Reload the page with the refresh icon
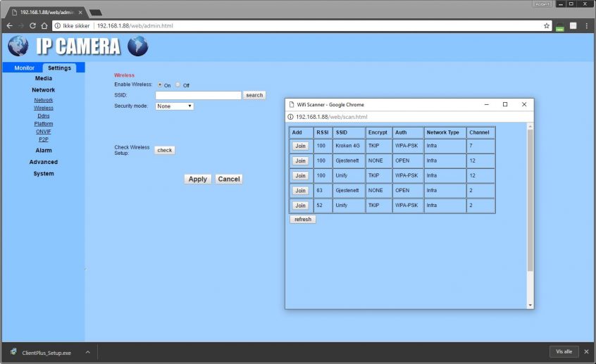 [x=32, y=26]
